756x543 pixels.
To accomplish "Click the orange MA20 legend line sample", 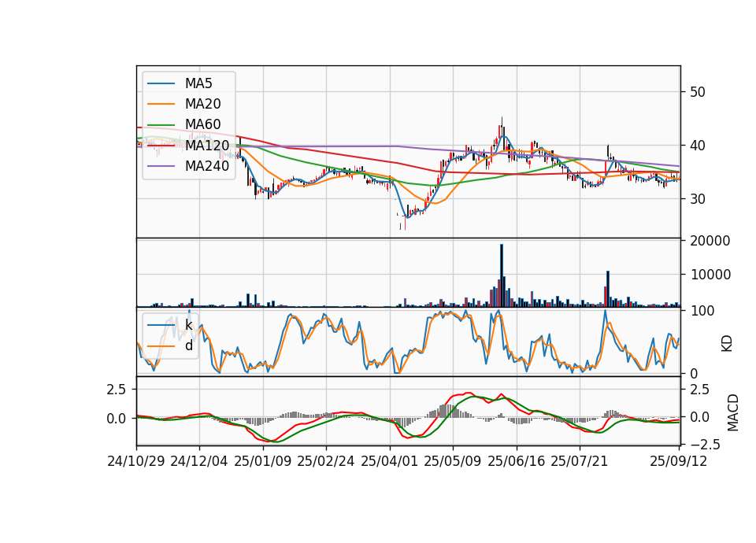I will [161, 105].
